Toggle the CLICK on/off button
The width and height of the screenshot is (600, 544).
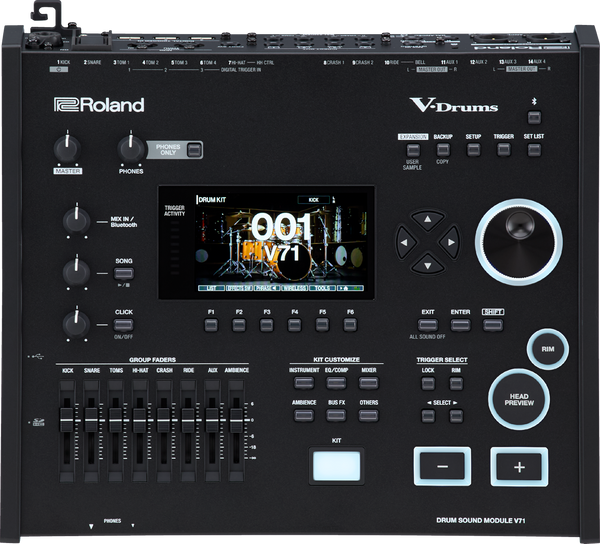click(124, 325)
